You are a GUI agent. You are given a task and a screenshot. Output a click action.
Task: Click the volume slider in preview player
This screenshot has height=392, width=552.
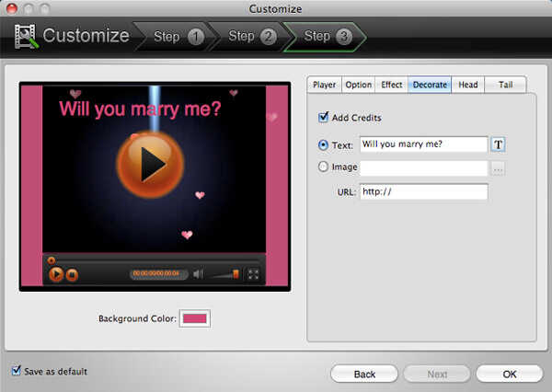pos(225,274)
